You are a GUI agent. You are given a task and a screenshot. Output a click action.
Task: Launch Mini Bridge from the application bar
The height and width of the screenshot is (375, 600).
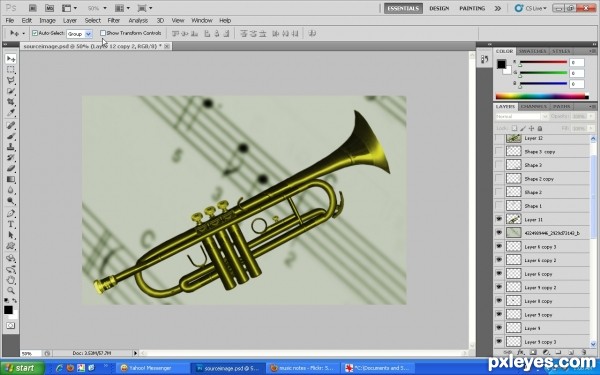point(49,8)
